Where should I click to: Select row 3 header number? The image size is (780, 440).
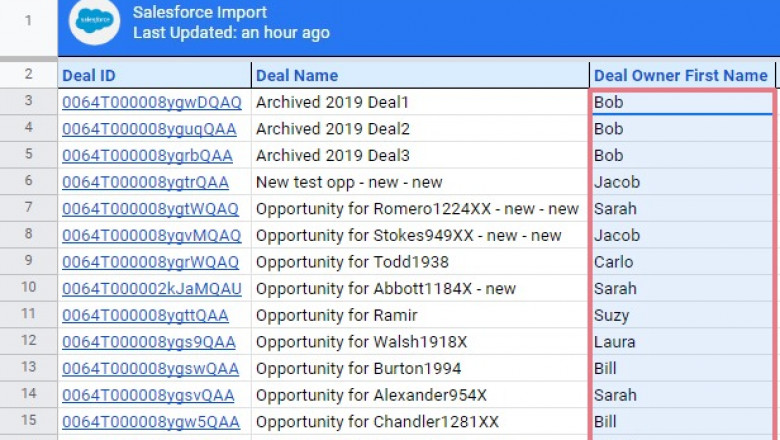28,102
